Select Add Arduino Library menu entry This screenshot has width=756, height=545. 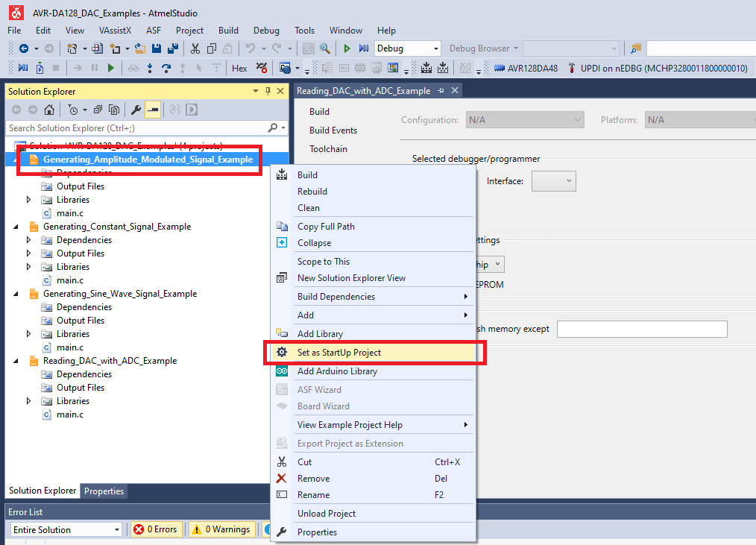pyautogui.click(x=374, y=371)
